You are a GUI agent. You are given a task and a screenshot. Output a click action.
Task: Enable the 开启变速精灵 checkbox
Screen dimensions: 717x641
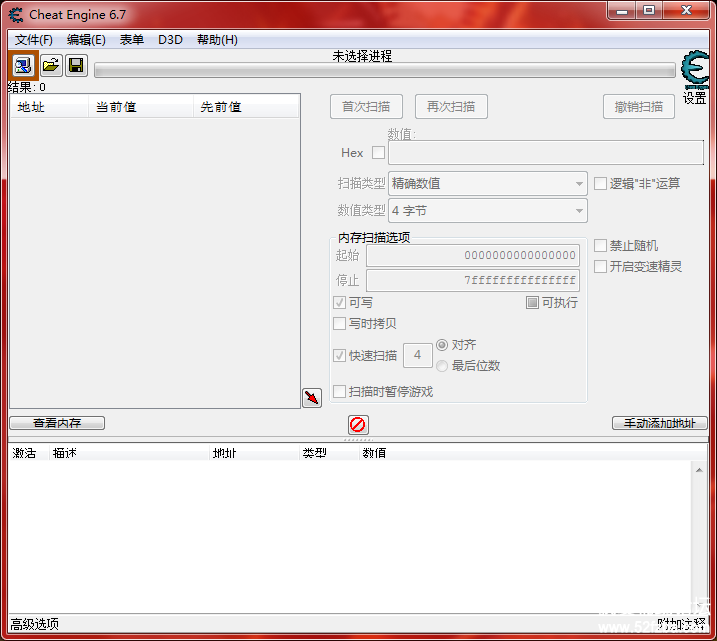tap(600, 267)
